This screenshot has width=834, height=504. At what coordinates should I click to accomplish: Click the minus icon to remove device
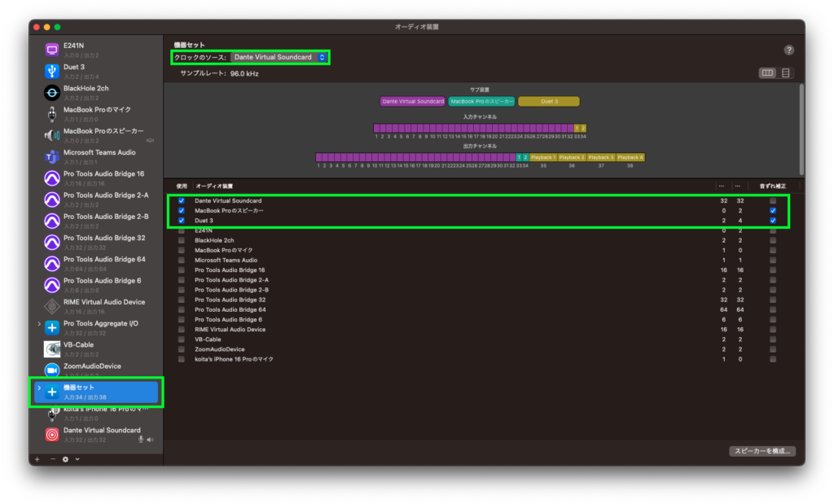click(x=52, y=459)
